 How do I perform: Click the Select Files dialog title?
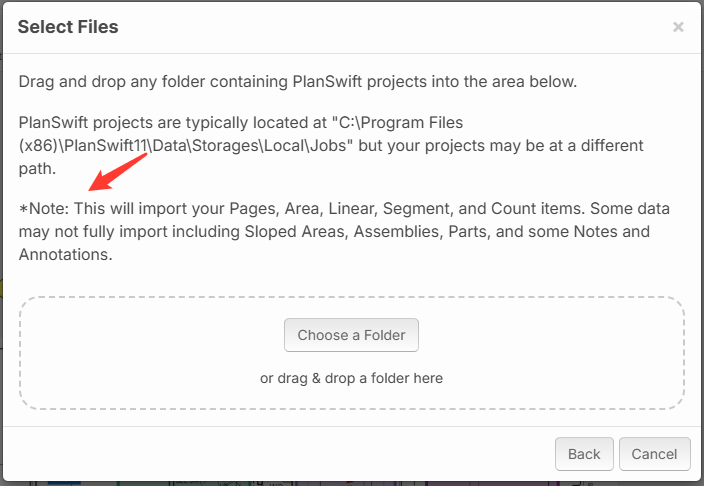(x=68, y=27)
